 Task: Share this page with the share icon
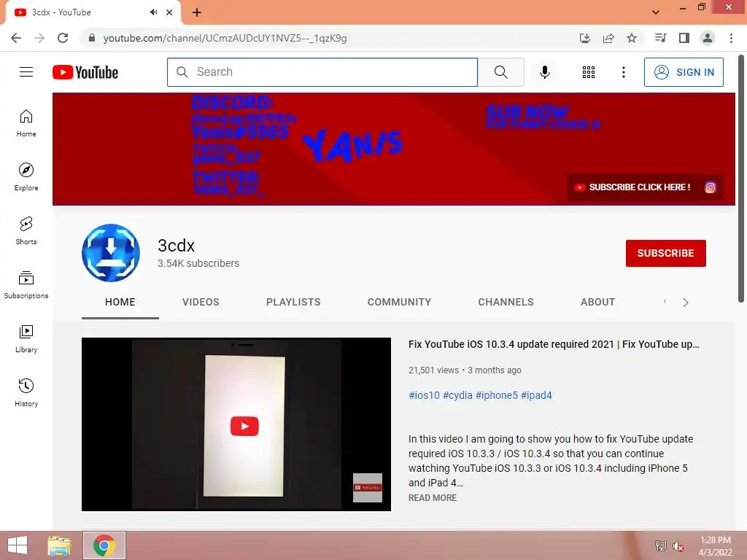(x=608, y=38)
